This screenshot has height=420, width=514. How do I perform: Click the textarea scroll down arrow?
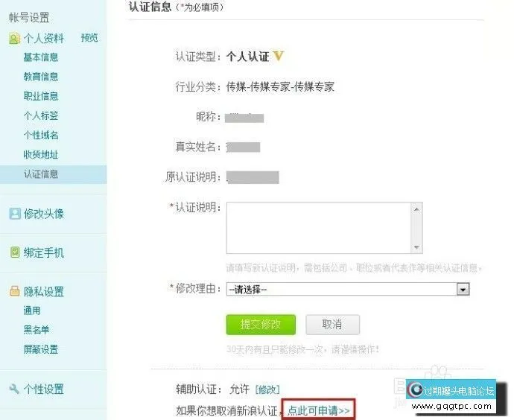(416, 247)
